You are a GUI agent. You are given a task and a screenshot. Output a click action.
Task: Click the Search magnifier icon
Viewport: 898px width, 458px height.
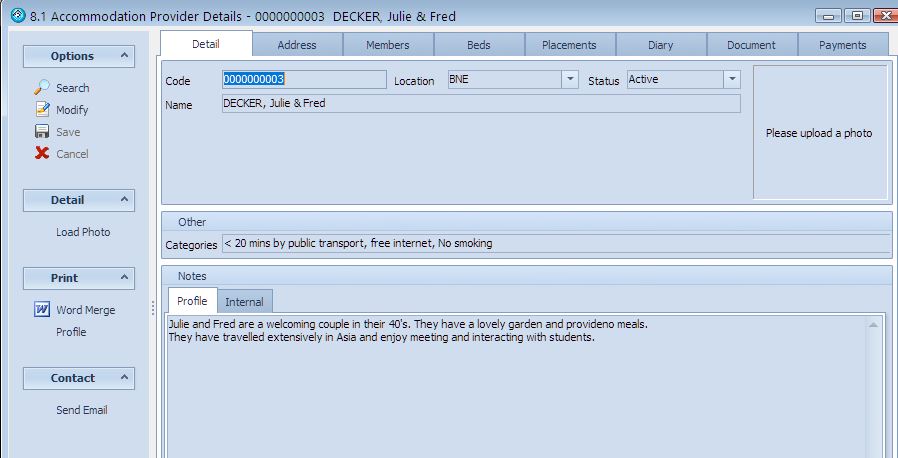(x=42, y=88)
